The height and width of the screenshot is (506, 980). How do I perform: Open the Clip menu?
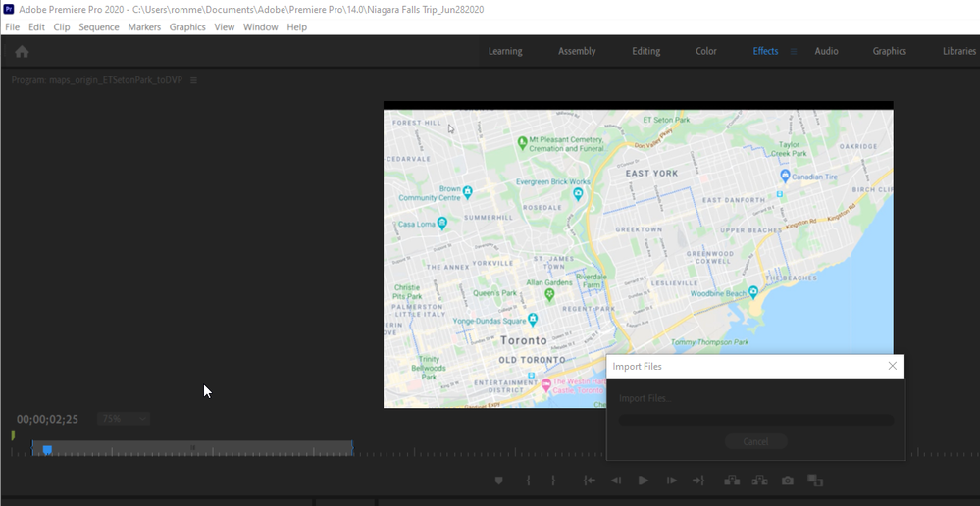click(x=61, y=26)
